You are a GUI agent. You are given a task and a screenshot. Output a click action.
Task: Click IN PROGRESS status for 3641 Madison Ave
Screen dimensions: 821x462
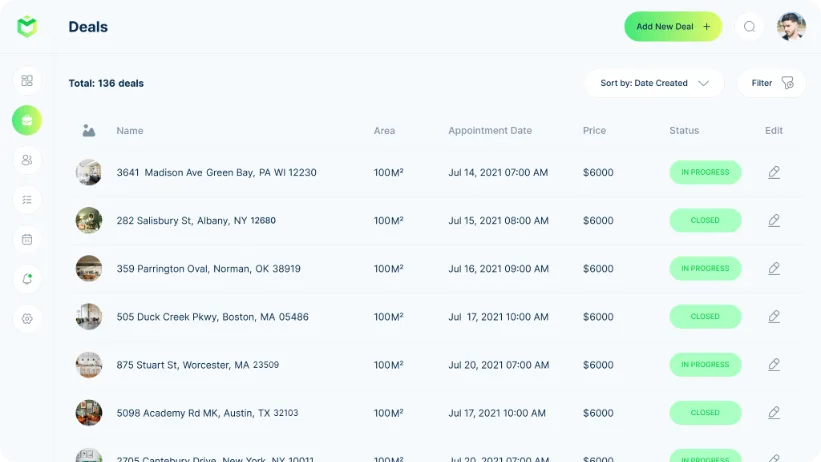point(705,172)
